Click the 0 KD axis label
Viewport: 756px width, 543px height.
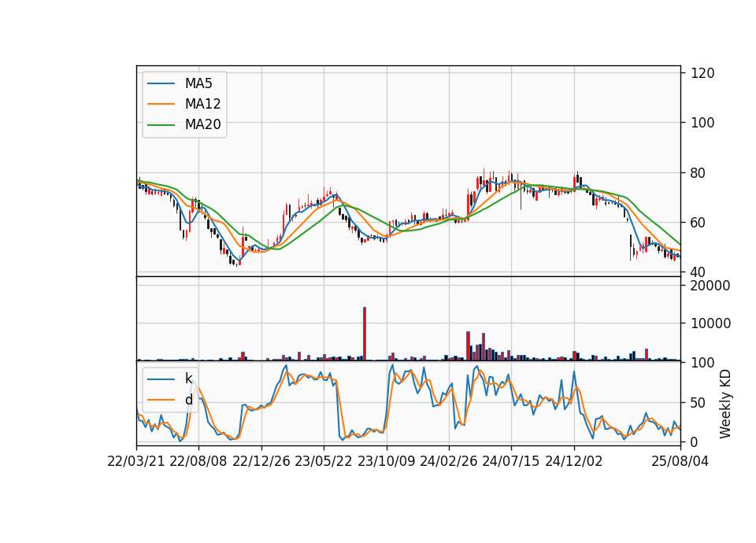click(695, 441)
